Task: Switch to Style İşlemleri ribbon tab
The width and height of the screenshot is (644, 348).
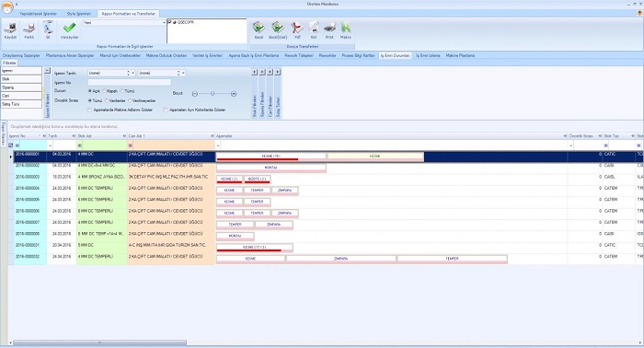Action: [x=79, y=14]
